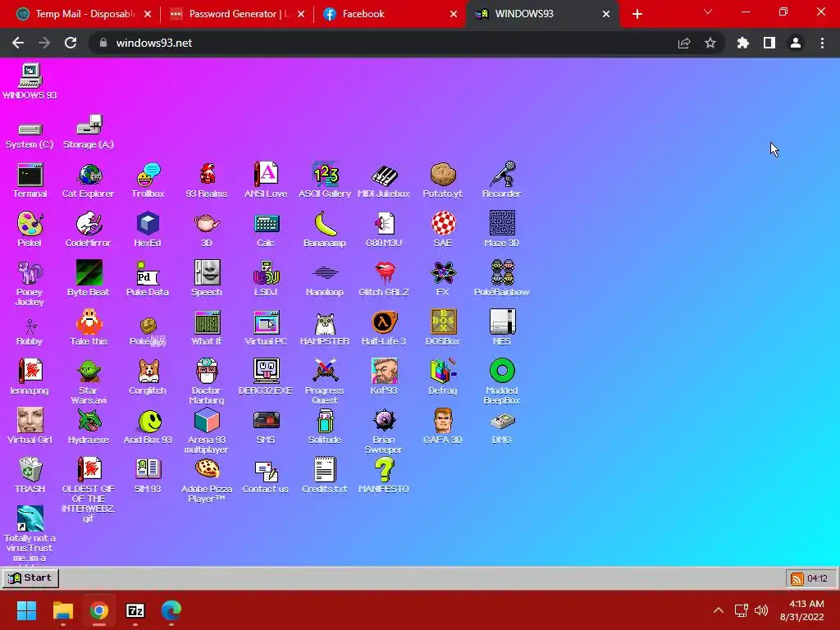Launch DERG32.EXE icon
This screenshot has height=630, width=840.
(x=266, y=377)
